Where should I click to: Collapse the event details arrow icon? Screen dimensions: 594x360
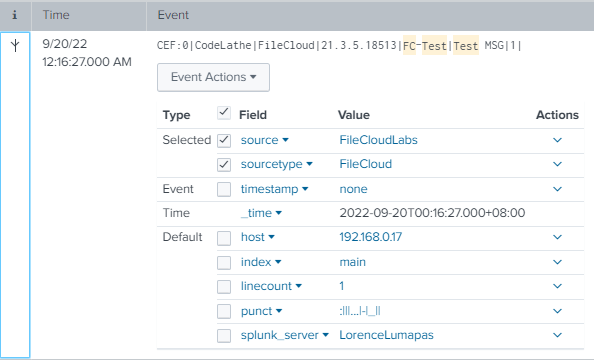click(x=15, y=45)
